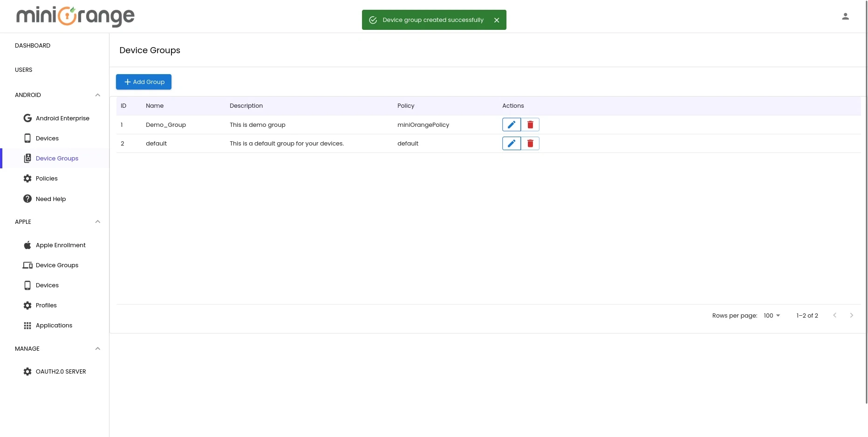Open the Rows per page dropdown

pos(771,315)
